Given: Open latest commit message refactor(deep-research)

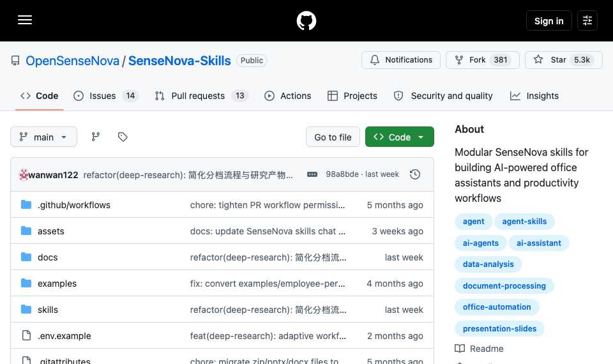Looking at the screenshot, I should click(188, 175).
